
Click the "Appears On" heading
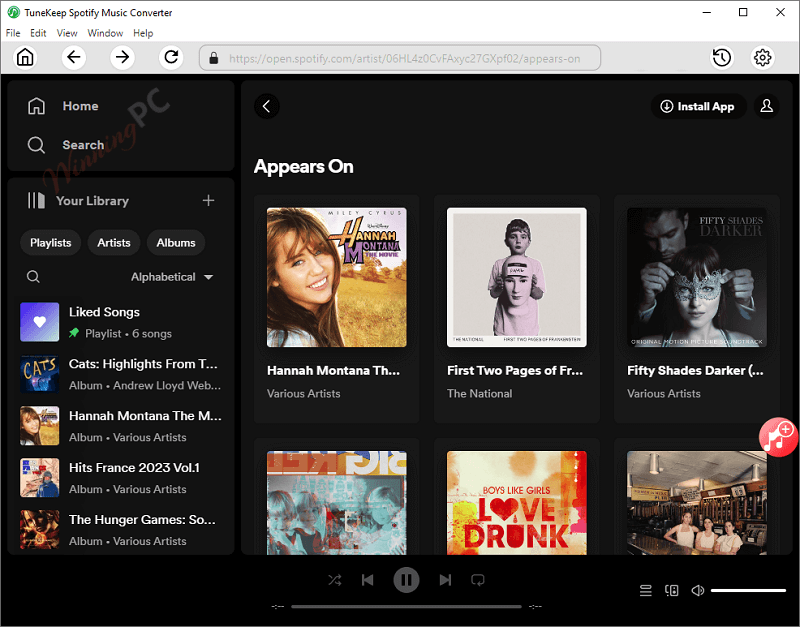[304, 166]
